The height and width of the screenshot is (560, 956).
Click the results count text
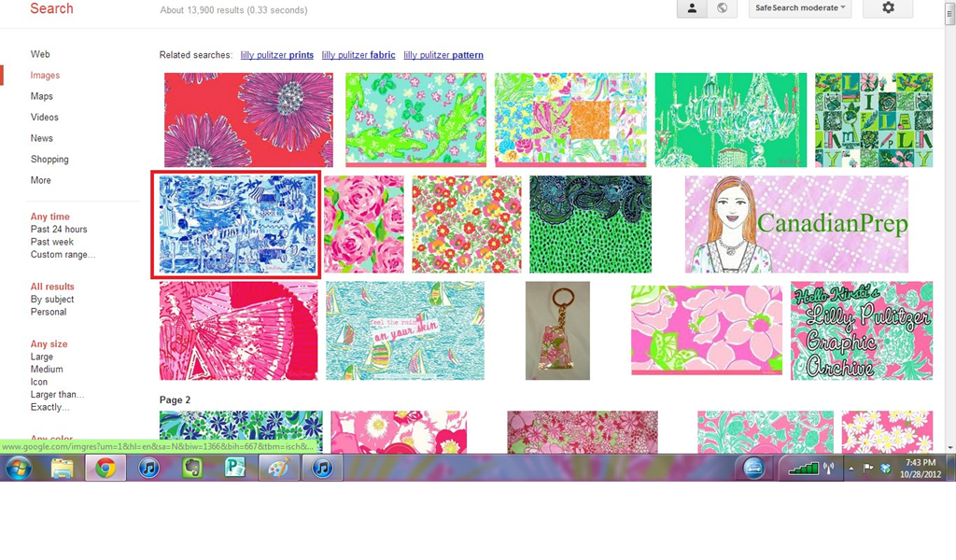(233, 9)
